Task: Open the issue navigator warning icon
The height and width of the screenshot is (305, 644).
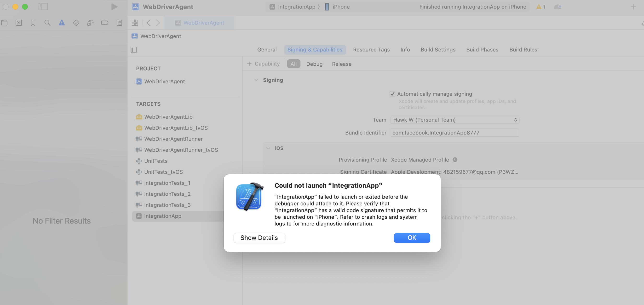Action: click(x=62, y=23)
